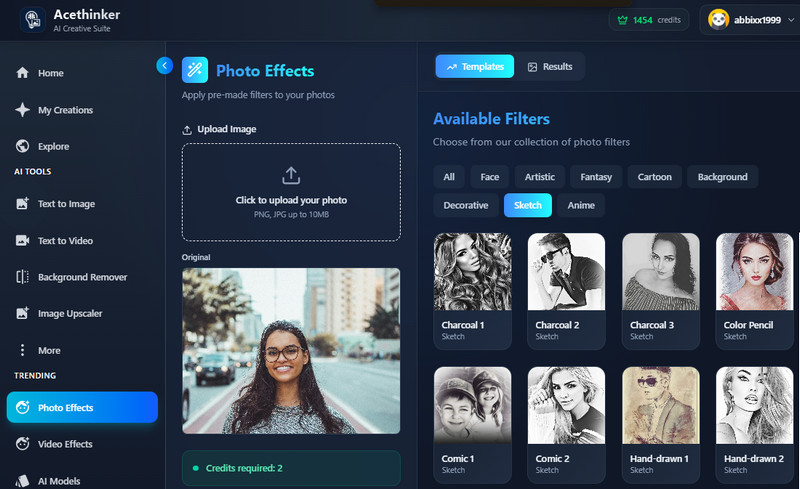Open Background Remover tool
The height and width of the screenshot is (489, 800).
(82, 277)
